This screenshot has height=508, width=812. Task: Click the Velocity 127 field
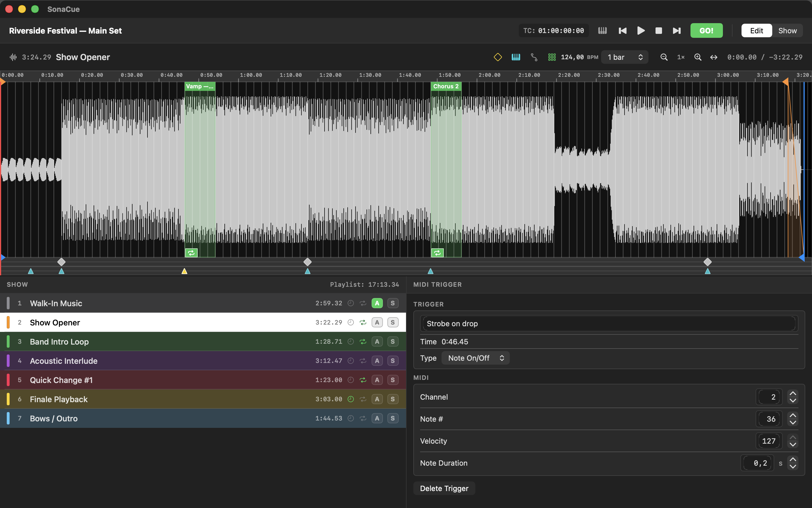coord(769,441)
